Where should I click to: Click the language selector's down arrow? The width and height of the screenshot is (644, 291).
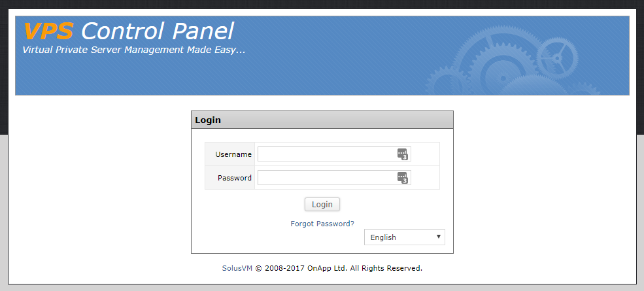[x=439, y=237]
